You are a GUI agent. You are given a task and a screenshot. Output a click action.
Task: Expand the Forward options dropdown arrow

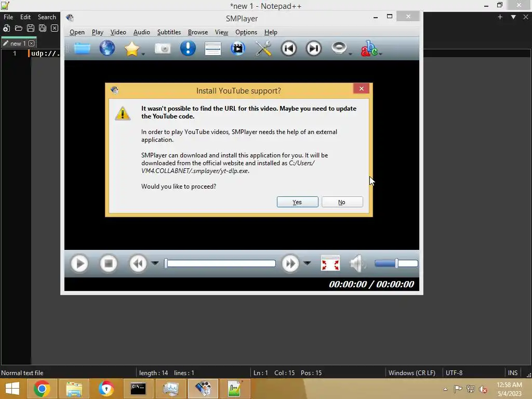pyautogui.click(x=307, y=263)
